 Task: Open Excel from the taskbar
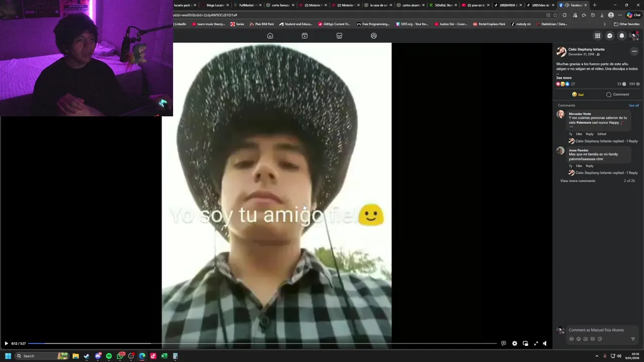click(164, 356)
